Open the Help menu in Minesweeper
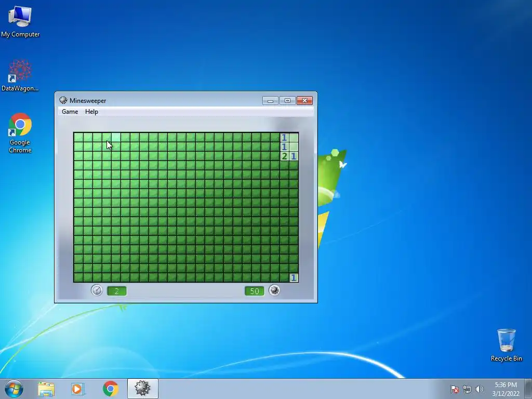Viewport: 532px width, 399px height. click(91, 112)
